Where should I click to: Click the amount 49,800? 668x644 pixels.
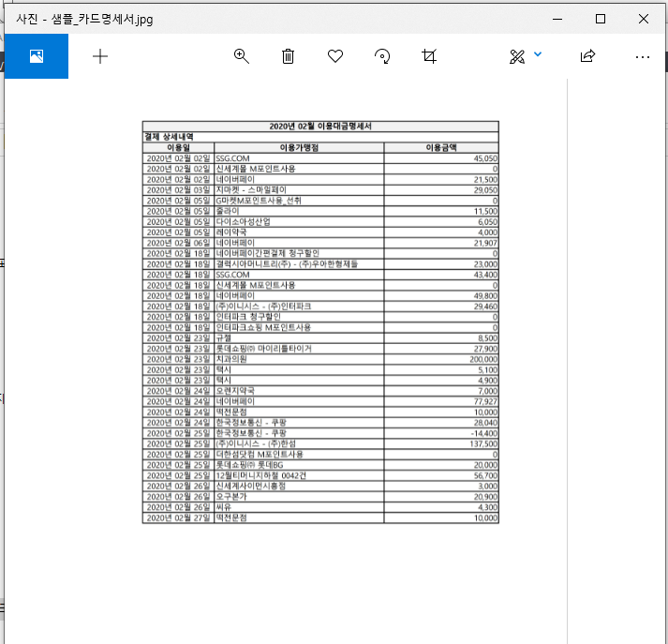tap(485, 296)
